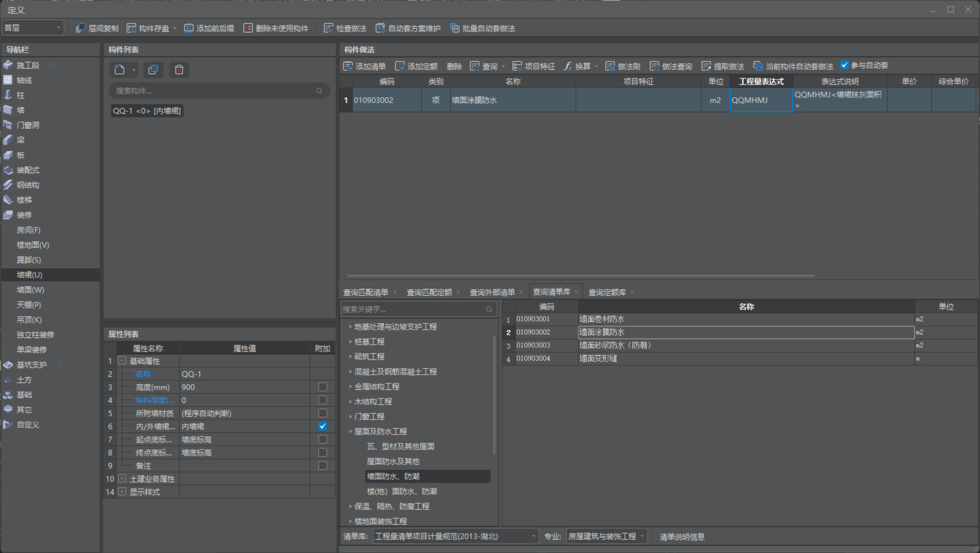The image size is (980, 553).
Task: Toggle 附加 checkbox for 终点底标高
Action: click(x=323, y=452)
